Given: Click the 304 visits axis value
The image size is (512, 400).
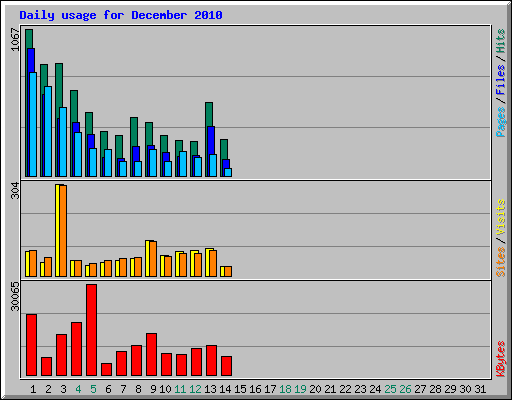Looking at the screenshot, I should point(15,191).
